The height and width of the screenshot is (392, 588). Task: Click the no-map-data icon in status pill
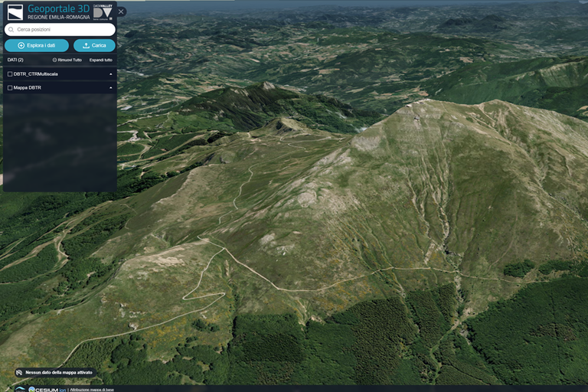tap(19, 373)
